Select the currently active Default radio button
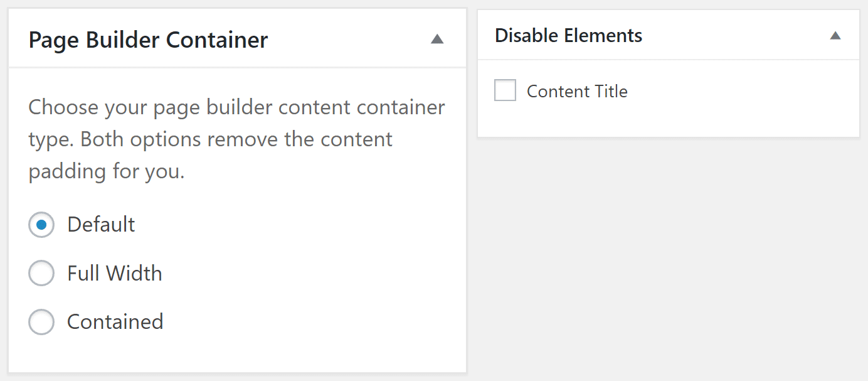The width and height of the screenshot is (868, 381). coord(41,224)
